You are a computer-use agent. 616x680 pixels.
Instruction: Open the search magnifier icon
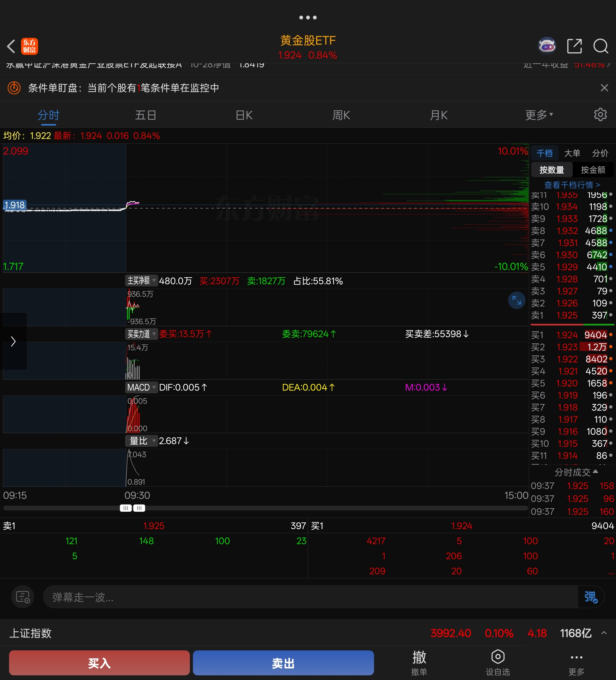pyautogui.click(x=600, y=46)
